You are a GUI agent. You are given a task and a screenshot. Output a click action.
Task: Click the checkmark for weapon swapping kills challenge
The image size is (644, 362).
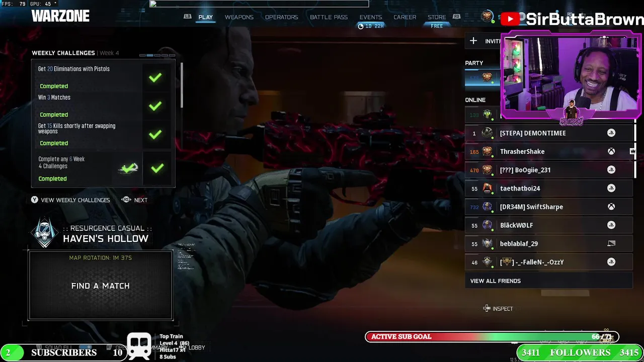155,135
